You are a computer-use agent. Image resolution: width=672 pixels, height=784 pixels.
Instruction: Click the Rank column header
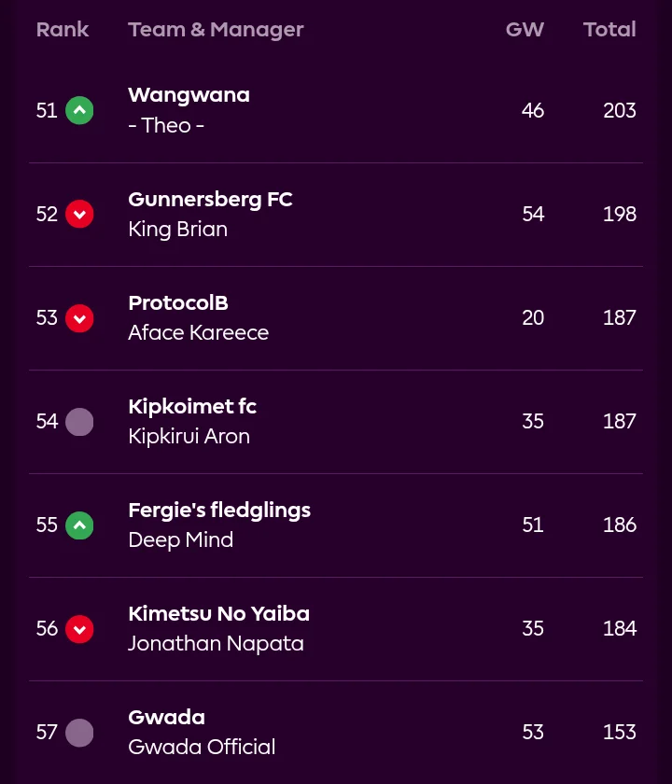(63, 30)
